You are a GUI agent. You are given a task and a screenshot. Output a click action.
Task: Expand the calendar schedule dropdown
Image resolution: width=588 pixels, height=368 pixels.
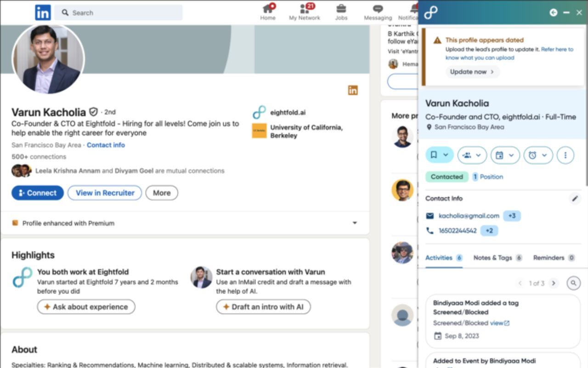coord(505,155)
